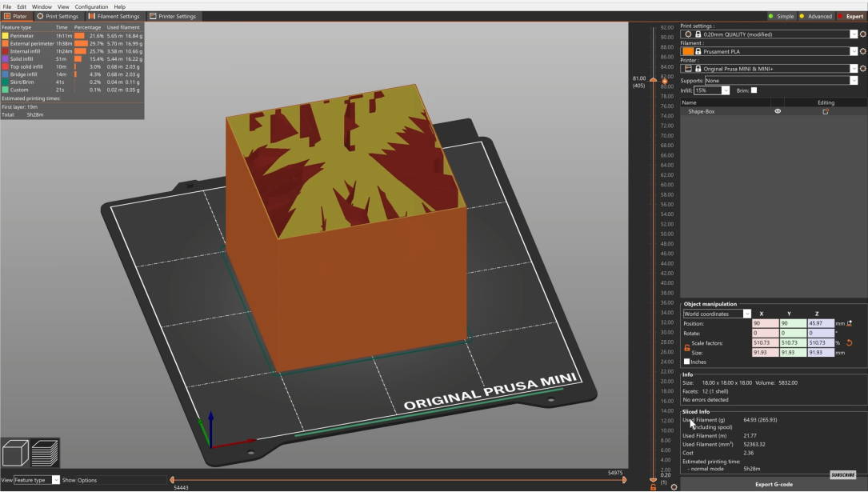Click the lock icon on print settings preset
This screenshot has height=492, width=868.
click(x=698, y=34)
